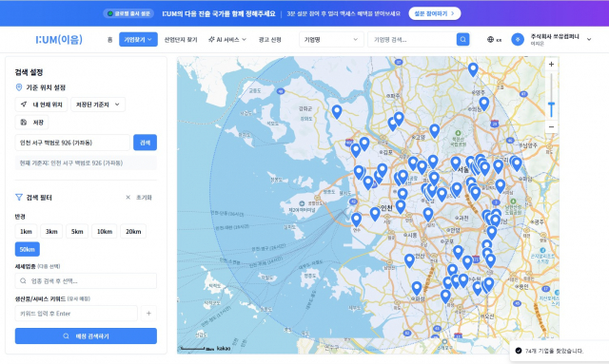The width and height of the screenshot is (609, 364).
Task: Click the map marker at 연수
Action: click(x=356, y=220)
